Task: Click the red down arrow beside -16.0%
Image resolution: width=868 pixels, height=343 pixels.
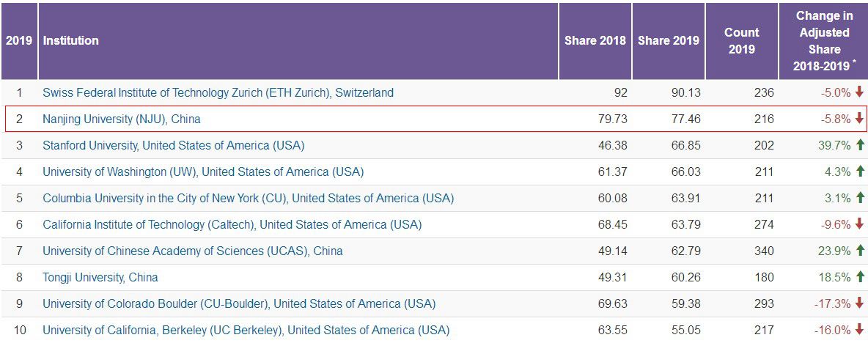Action: (x=859, y=330)
